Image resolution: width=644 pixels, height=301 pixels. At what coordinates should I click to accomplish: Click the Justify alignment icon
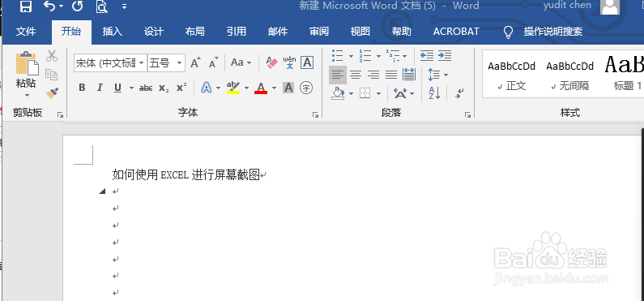391,75
